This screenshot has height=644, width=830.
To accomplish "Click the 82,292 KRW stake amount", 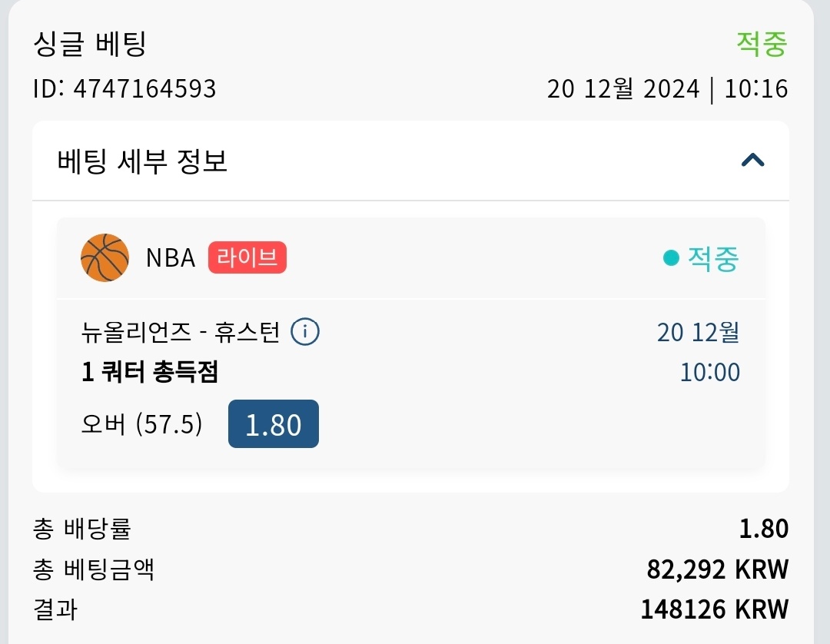I will pos(717,569).
